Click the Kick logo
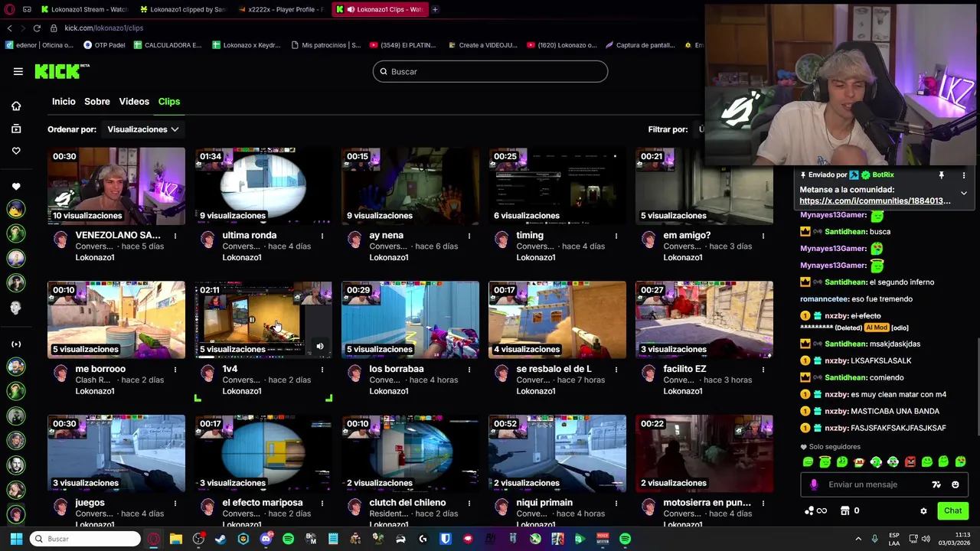980x551 pixels. pyautogui.click(x=62, y=71)
